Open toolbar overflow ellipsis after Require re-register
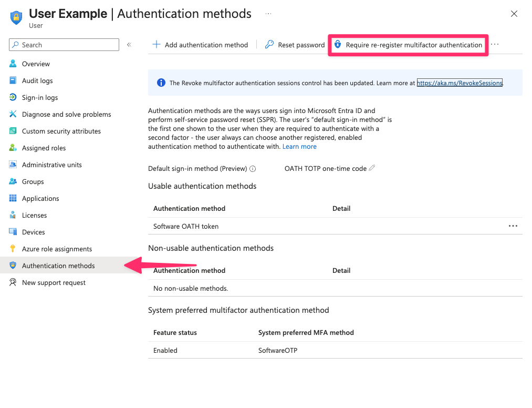The image size is (532, 408). click(x=495, y=44)
